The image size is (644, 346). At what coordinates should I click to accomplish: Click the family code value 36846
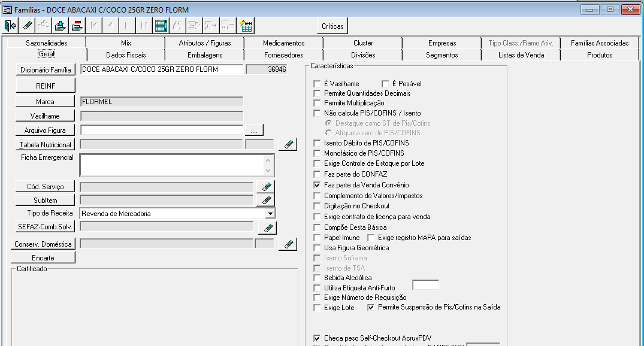click(266, 69)
